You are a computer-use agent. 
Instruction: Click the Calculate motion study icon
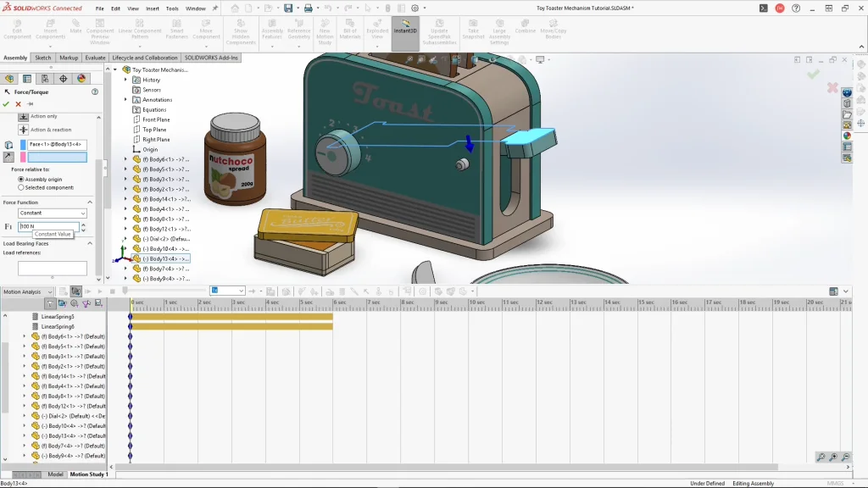(x=64, y=291)
